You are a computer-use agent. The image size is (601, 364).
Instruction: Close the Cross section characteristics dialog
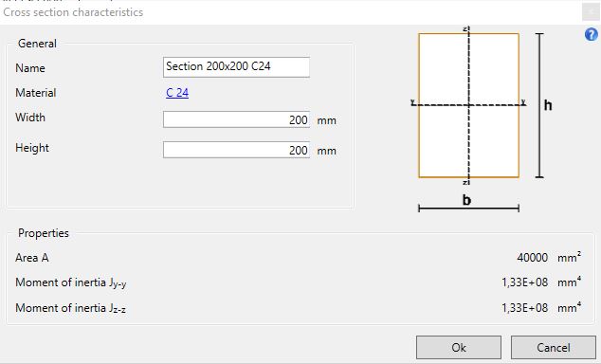(x=591, y=12)
